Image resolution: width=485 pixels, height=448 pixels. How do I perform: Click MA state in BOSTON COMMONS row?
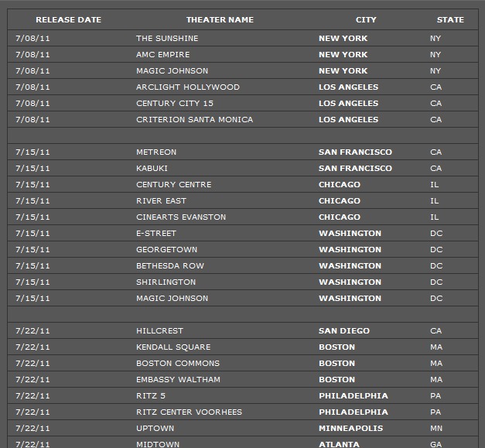pyautogui.click(x=436, y=363)
